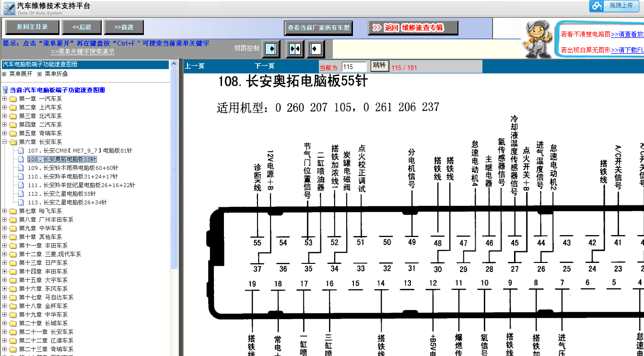
Task: Click 跳转 jump button
Action: click(x=379, y=66)
